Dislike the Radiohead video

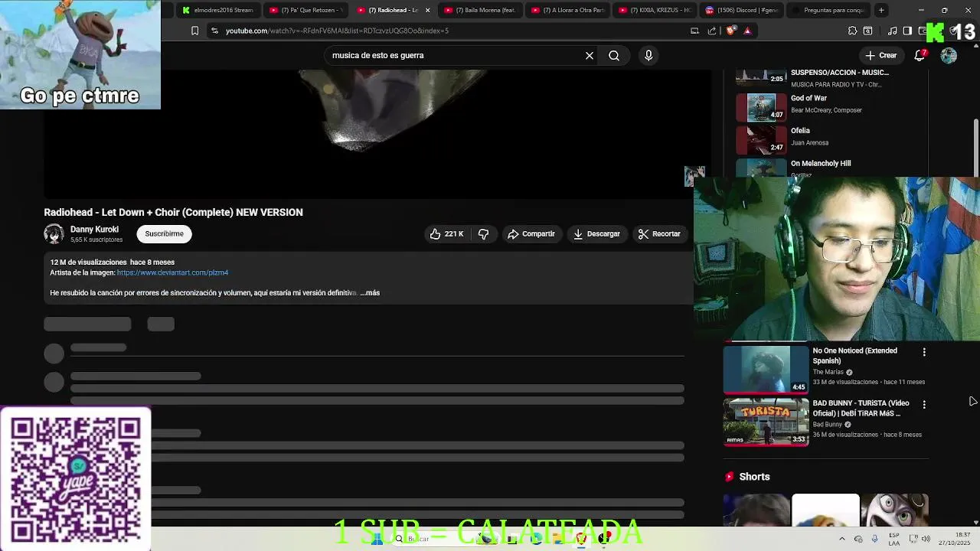(x=484, y=234)
